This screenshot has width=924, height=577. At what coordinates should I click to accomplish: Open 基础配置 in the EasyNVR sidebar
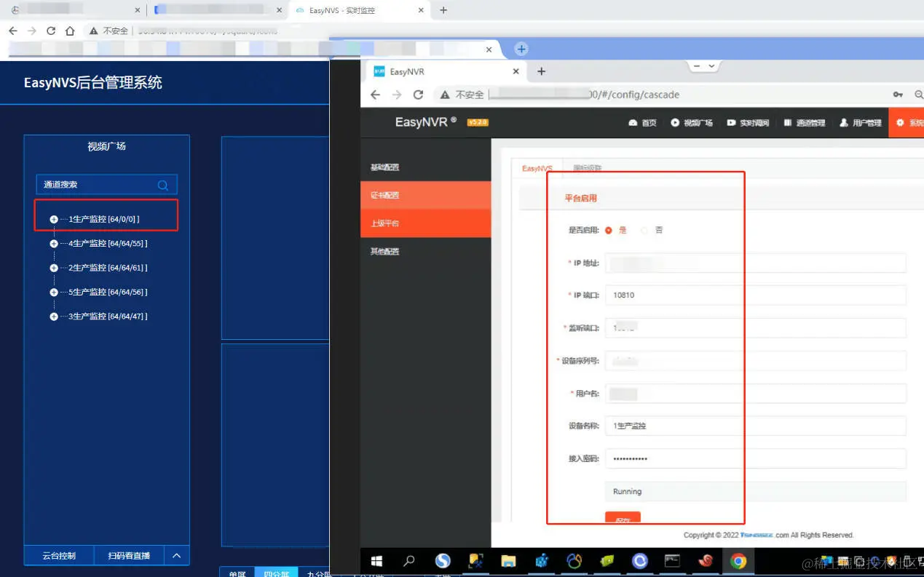(426, 167)
